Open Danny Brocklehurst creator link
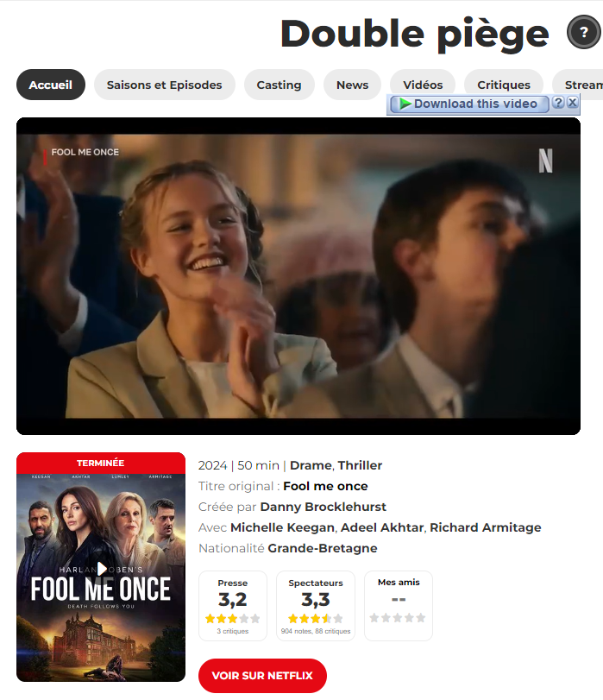Image resolution: width=603 pixels, height=700 pixels. point(323,507)
